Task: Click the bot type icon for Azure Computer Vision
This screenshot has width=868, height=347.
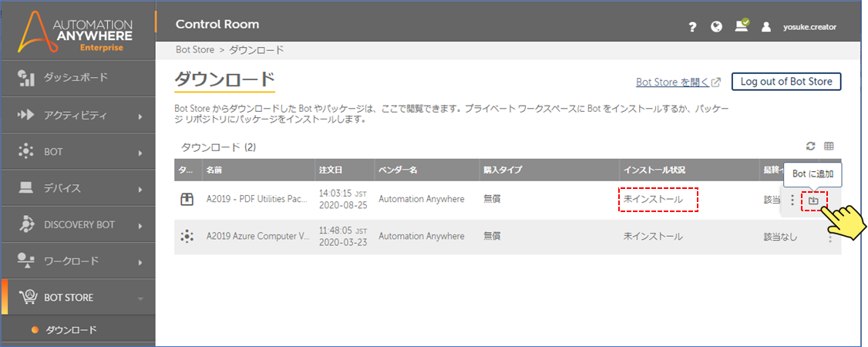Action: [187, 236]
